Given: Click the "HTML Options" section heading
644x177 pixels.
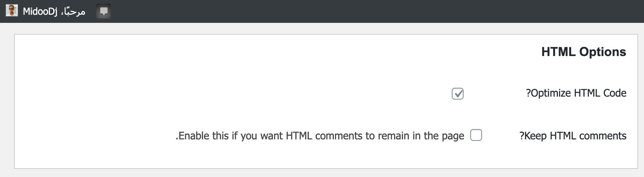Looking at the screenshot, I should coord(583,52).
